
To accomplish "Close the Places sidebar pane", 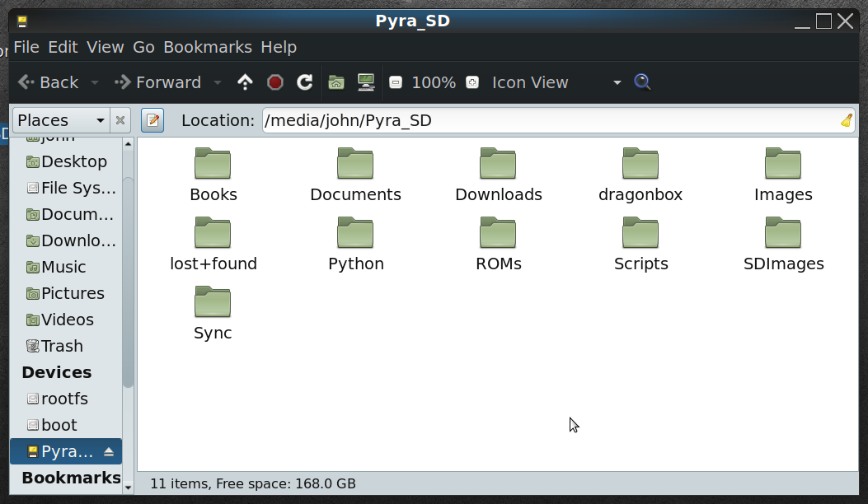I will point(120,120).
